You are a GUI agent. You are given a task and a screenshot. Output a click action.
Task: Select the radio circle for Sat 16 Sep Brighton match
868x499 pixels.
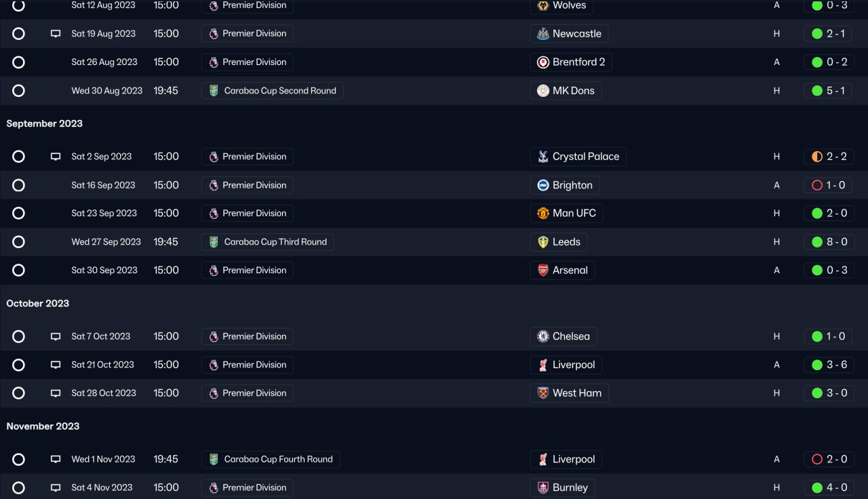click(x=18, y=185)
